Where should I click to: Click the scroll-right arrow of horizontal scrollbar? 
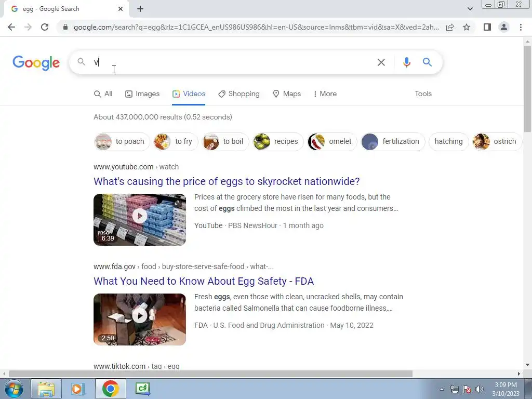(x=519, y=374)
